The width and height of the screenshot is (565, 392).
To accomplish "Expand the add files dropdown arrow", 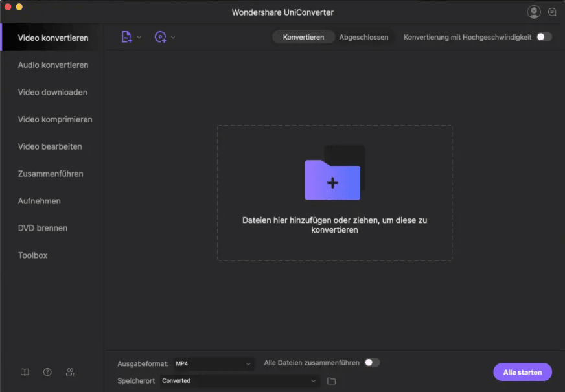I will (x=139, y=38).
